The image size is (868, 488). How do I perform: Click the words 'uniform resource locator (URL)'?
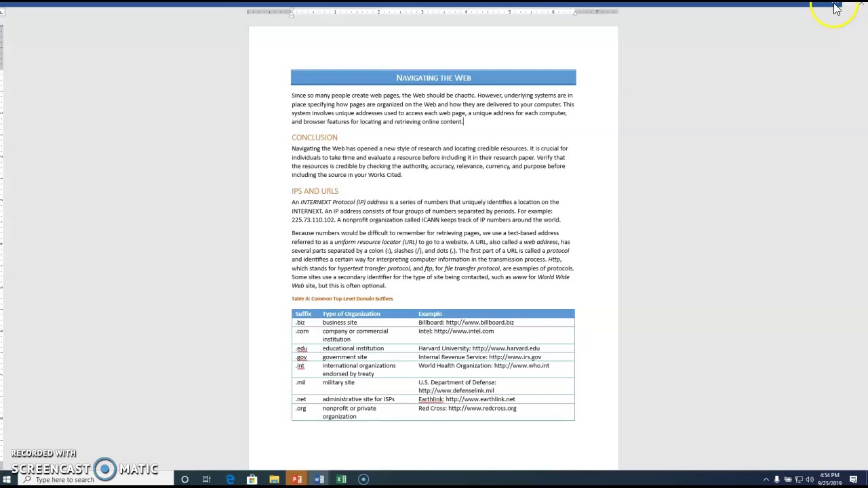(x=376, y=242)
